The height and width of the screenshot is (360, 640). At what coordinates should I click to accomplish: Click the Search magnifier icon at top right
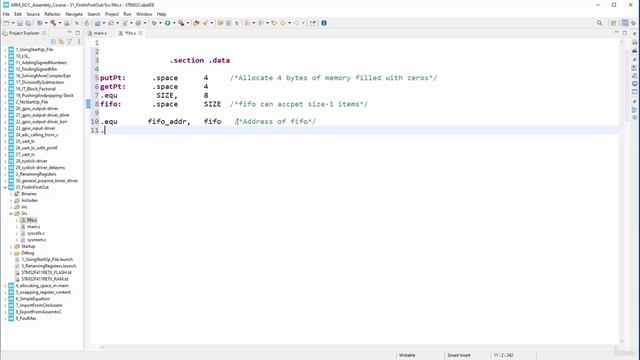tap(600, 23)
